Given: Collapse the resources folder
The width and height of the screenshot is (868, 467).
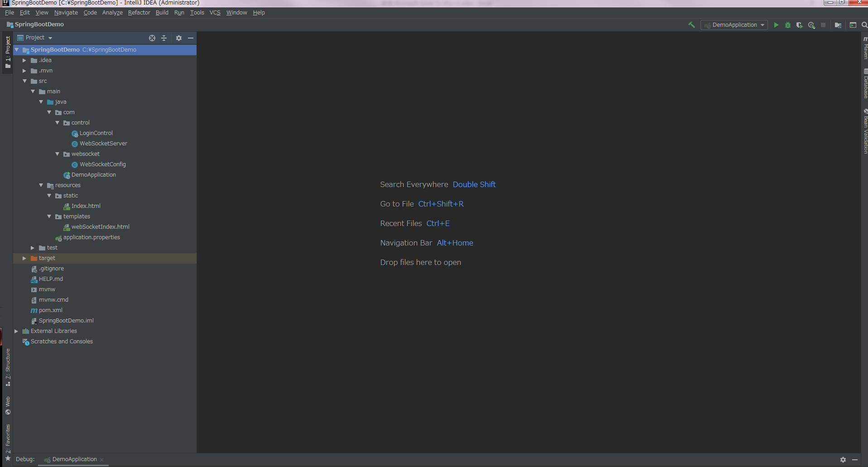Looking at the screenshot, I should [41, 185].
